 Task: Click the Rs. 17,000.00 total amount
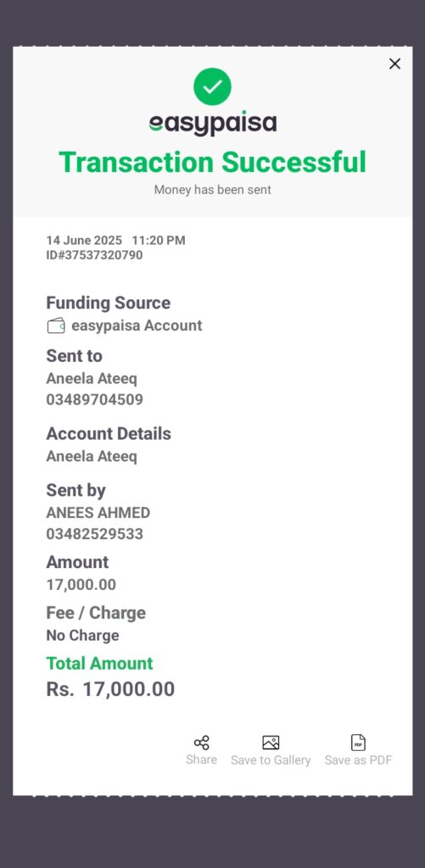click(110, 689)
